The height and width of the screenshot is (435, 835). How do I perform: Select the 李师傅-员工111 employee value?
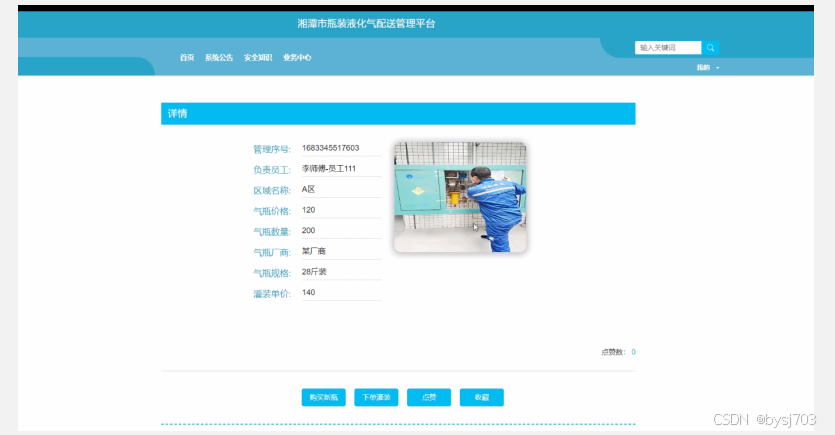coord(329,169)
